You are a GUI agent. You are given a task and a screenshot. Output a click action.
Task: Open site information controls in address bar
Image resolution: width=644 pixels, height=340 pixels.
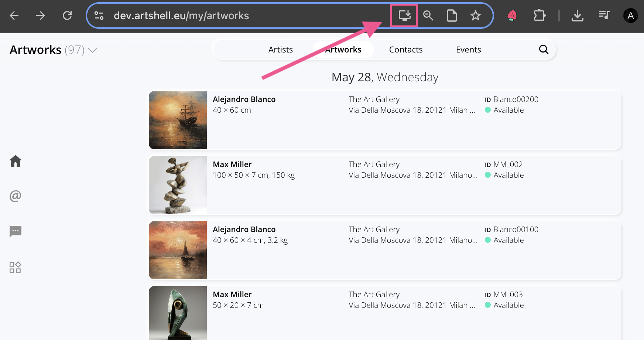(99, 16)
